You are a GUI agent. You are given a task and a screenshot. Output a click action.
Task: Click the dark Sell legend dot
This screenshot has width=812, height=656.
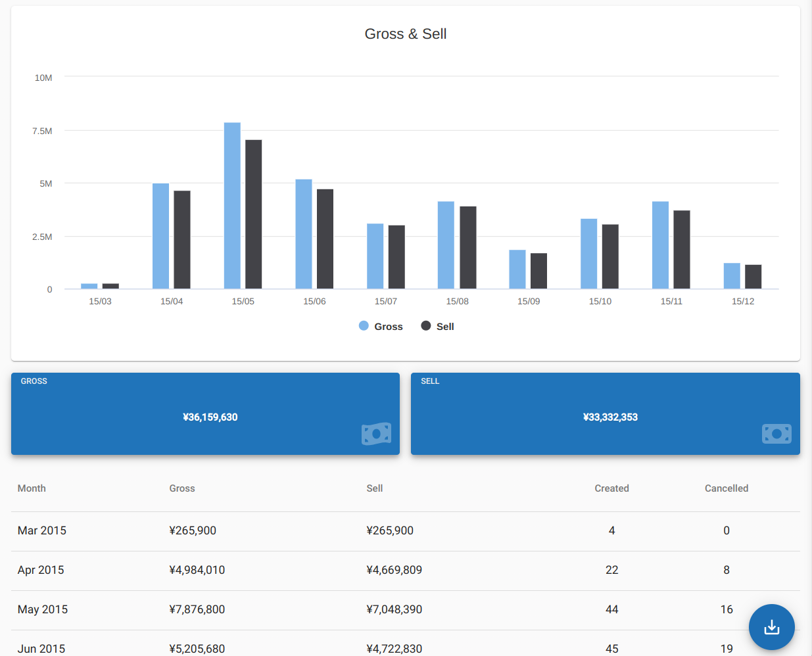click(x=426, y=326)
